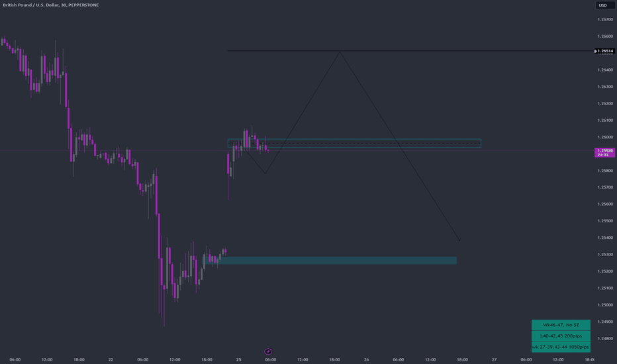This screenshot has height=364, width=617.
Task: Click the date label 27 on time axis
Action: coord(495,359)
